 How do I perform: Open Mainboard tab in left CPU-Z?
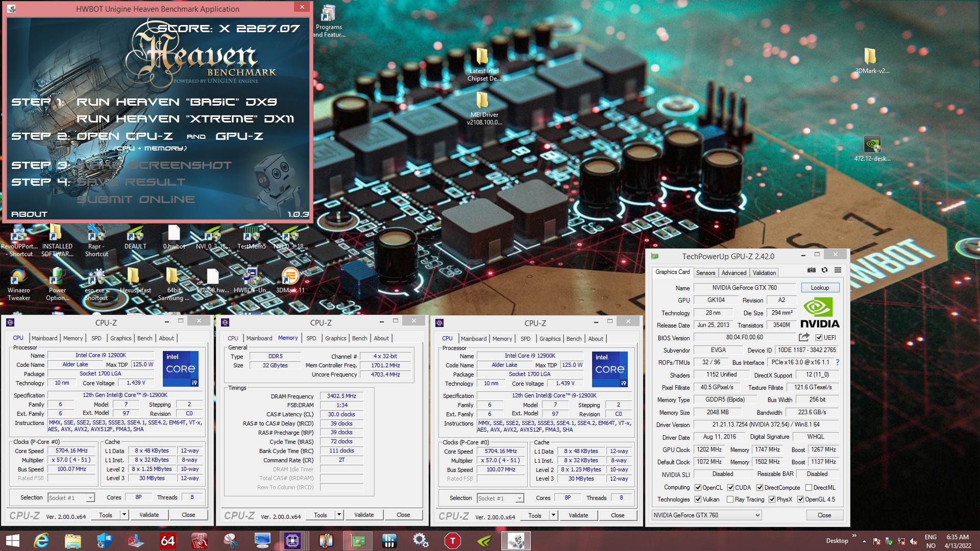click(x=44, y=338)
